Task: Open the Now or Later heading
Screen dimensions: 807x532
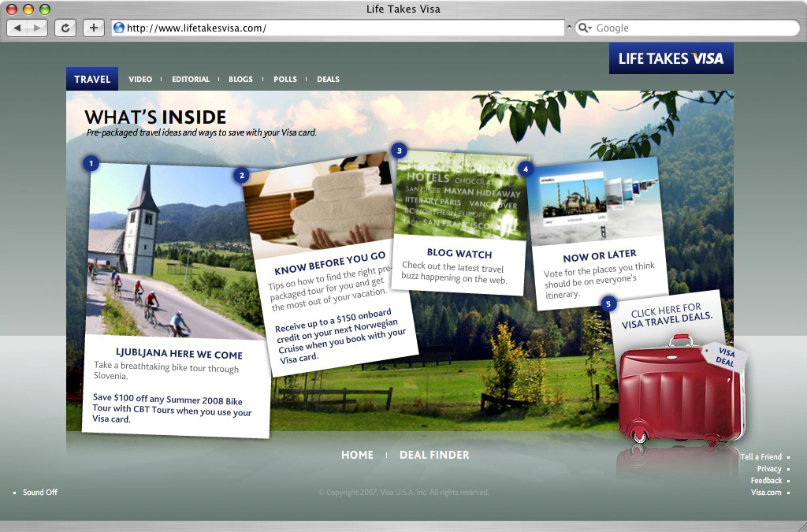Action: point(600,255)
